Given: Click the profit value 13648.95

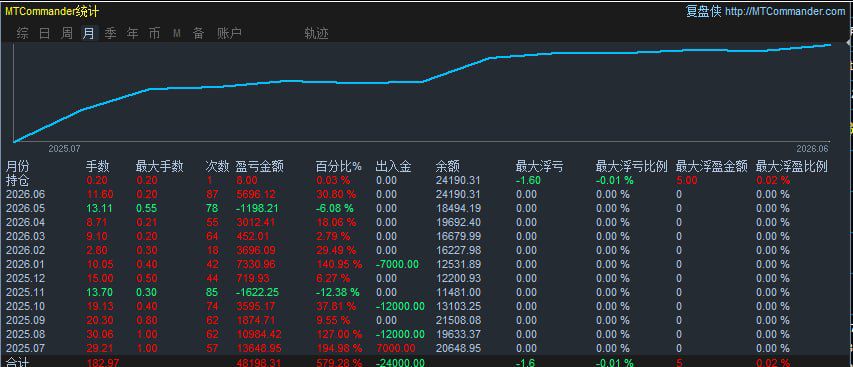Looking at the screenshot, I should 258,348.
